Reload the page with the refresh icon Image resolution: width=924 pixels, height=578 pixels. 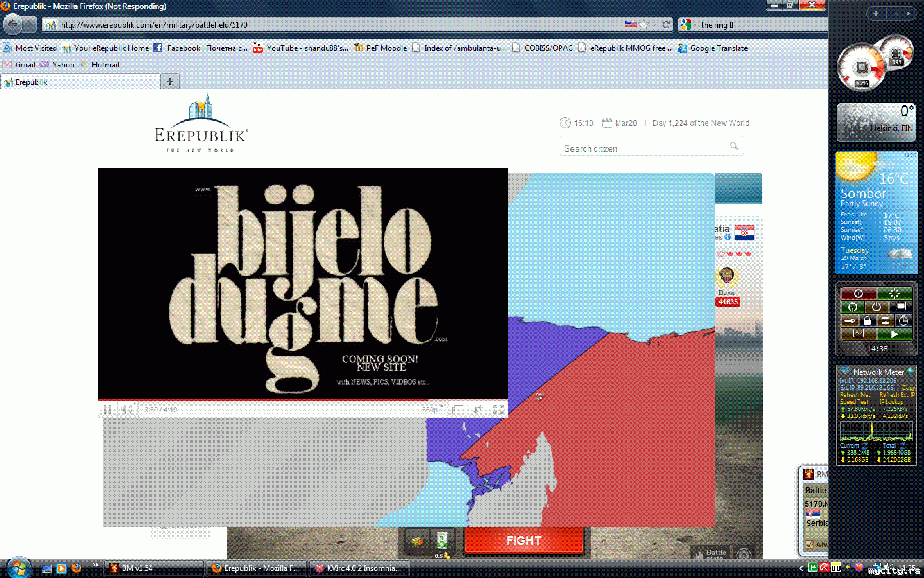(667, 24)
